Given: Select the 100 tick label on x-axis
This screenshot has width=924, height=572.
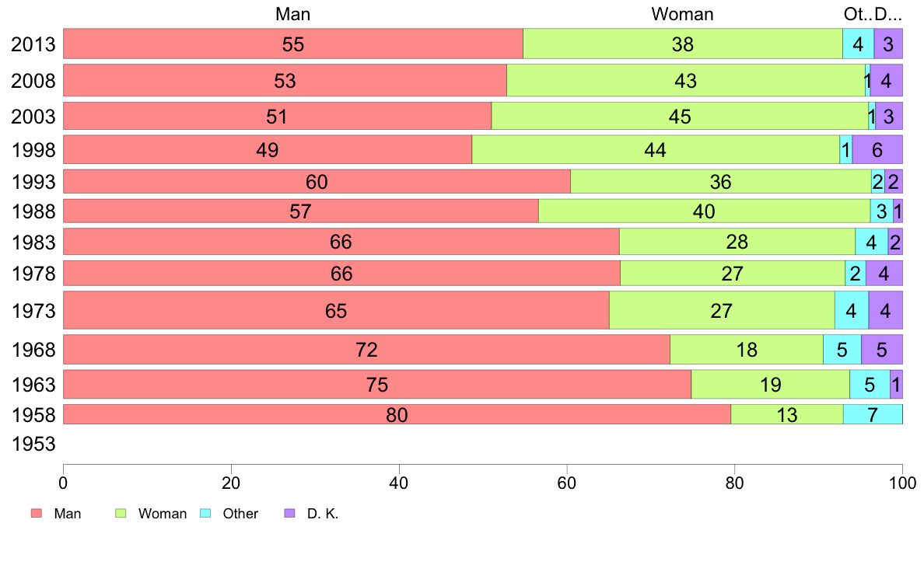Looking at the screenshot, I should click(x=902, y=481).
